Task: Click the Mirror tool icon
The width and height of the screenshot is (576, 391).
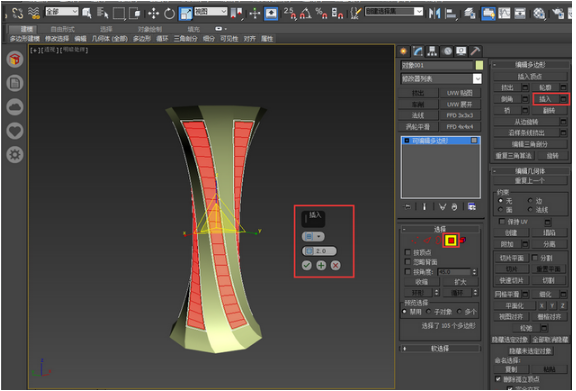Action: pos(434,14)
